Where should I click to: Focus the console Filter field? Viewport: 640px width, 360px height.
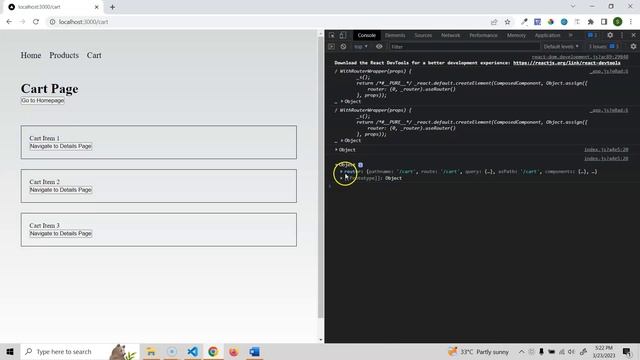(x=464, y=47)
